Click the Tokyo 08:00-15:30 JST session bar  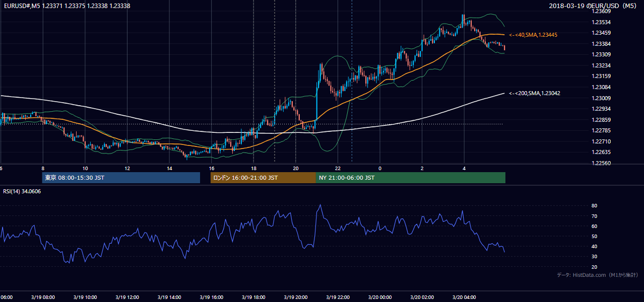click(121, 178)
